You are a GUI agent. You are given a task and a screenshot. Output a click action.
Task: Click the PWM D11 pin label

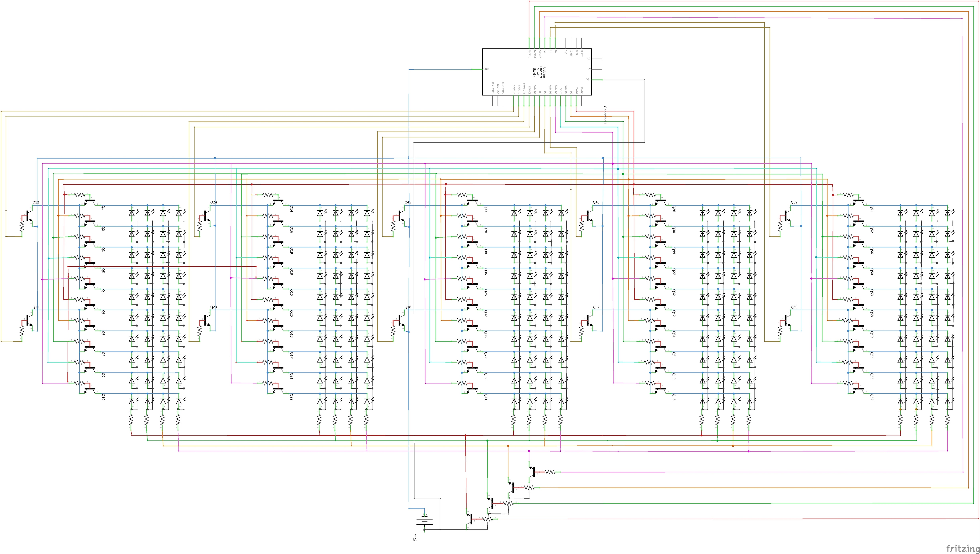(x=524, y=89)
